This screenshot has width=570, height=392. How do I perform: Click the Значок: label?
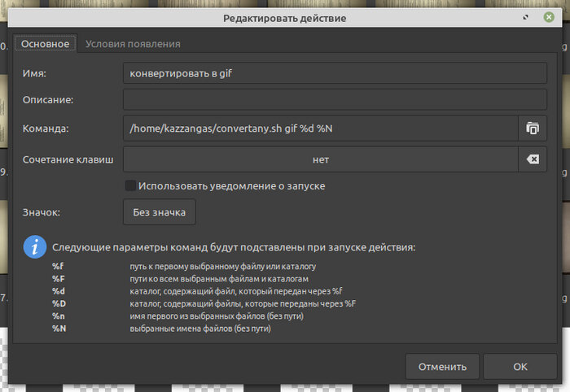[x=41, y=212]
